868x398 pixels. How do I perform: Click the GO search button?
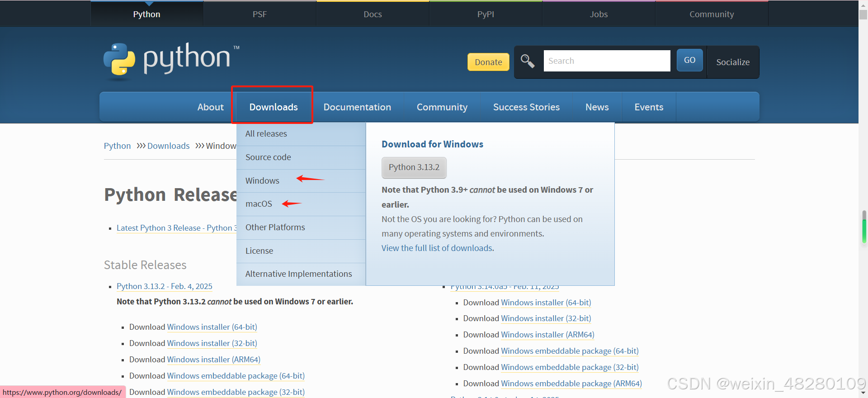click(689, 60)
